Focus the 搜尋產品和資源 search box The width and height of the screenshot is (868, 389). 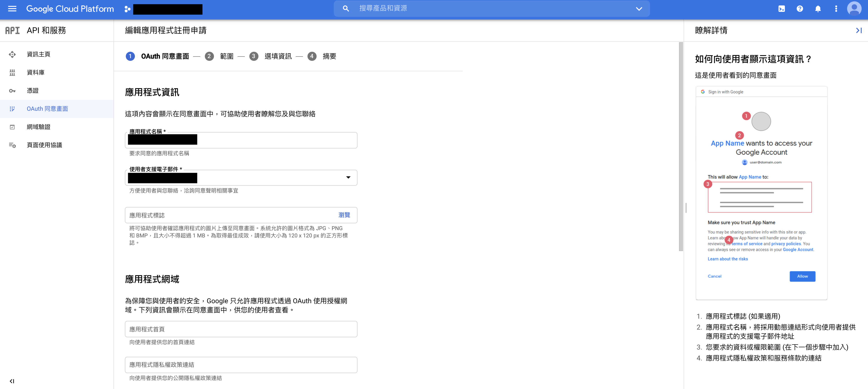point(491,8)
